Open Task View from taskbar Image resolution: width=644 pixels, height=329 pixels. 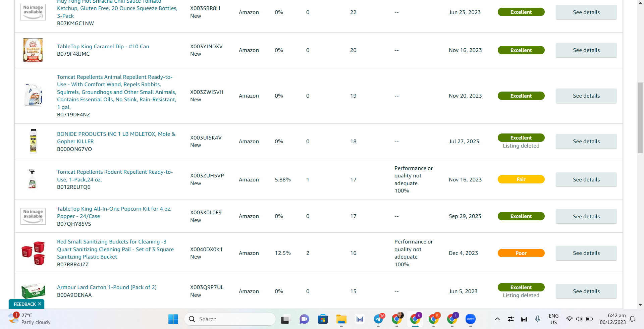[285, 319]
